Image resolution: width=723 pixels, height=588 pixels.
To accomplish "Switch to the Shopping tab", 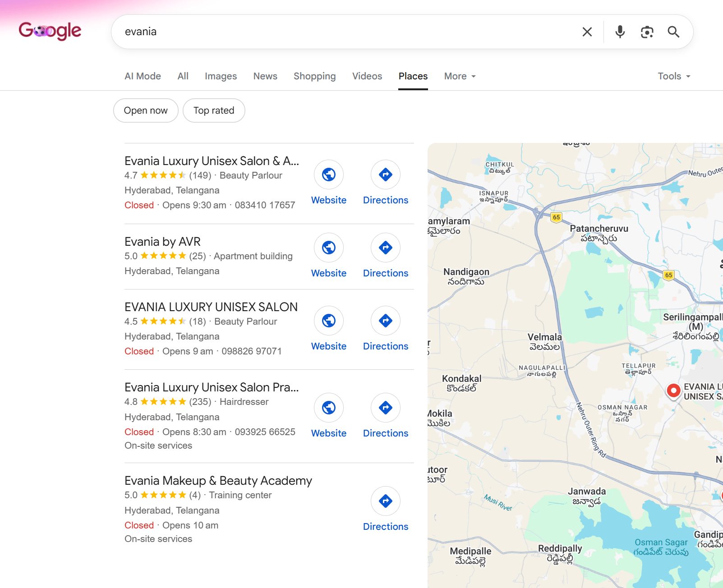I will click(x=314, y=76).
